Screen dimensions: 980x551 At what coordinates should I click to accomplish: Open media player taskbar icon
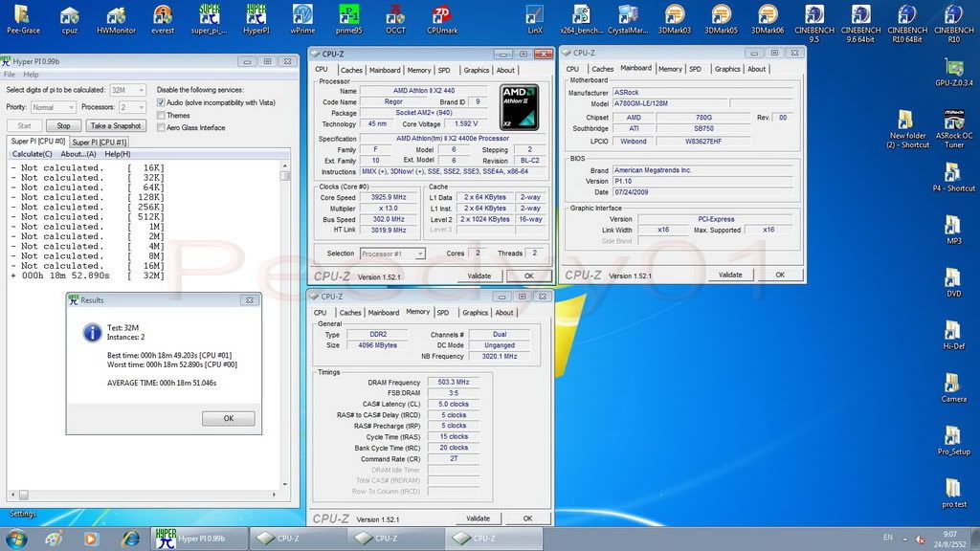point(91,538)
